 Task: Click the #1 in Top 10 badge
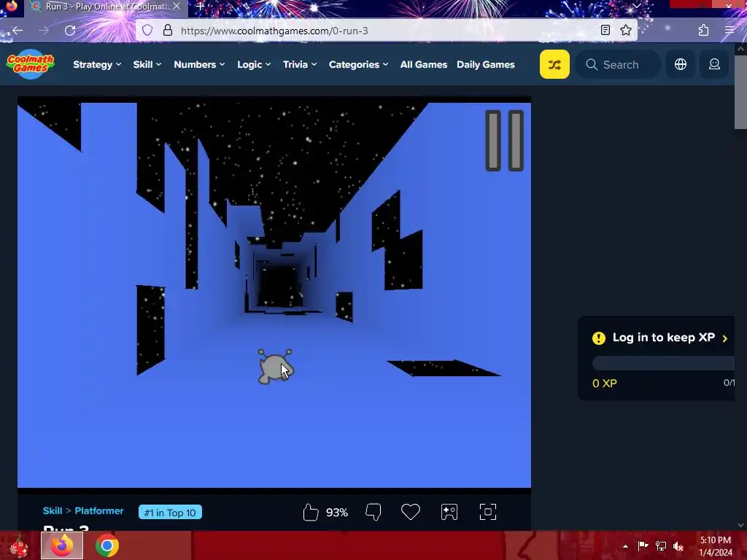170,513
